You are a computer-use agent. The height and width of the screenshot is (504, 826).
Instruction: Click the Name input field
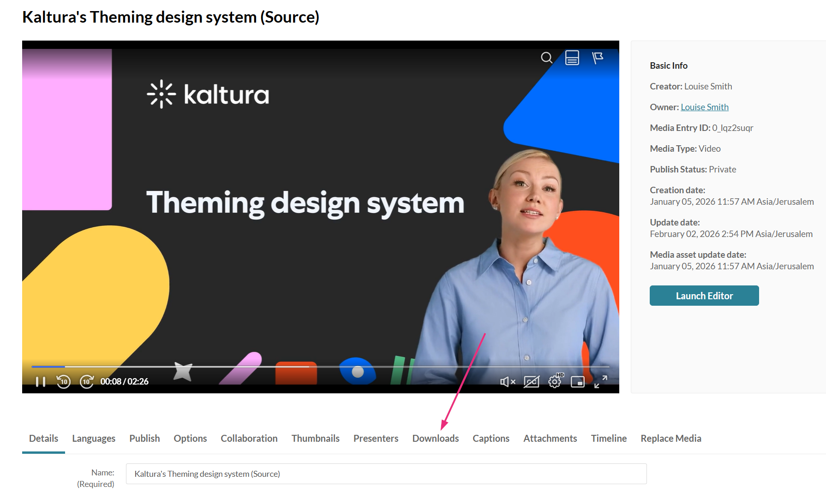[x=386, y=474]
